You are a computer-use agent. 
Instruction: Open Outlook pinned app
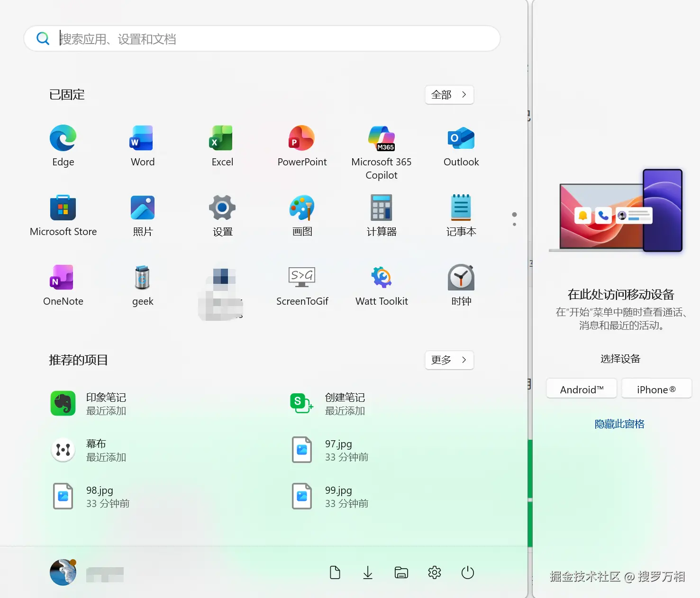461,146
